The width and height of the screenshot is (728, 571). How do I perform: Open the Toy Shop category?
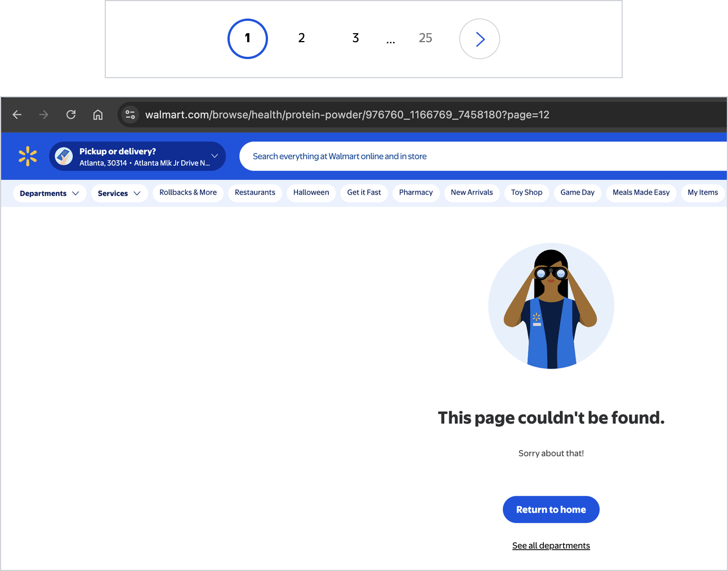(527, 192)
